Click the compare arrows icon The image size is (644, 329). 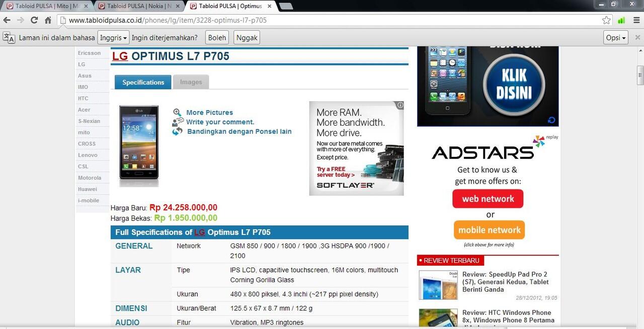click(x=177, y=131)
